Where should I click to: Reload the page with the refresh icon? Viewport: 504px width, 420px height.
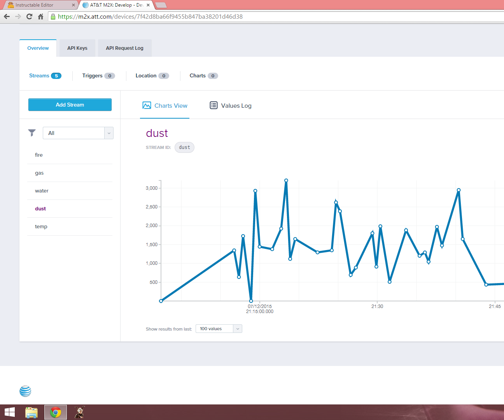tap(29, 17)
